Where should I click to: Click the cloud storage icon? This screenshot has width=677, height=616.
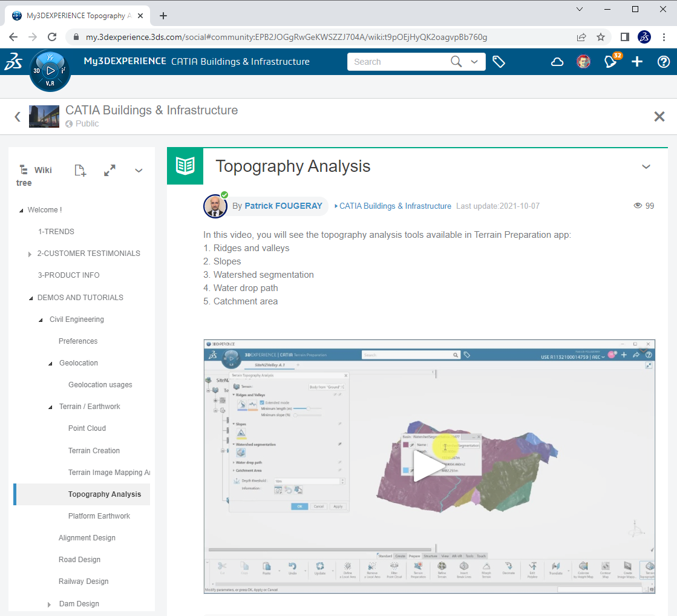pos(557,61)
